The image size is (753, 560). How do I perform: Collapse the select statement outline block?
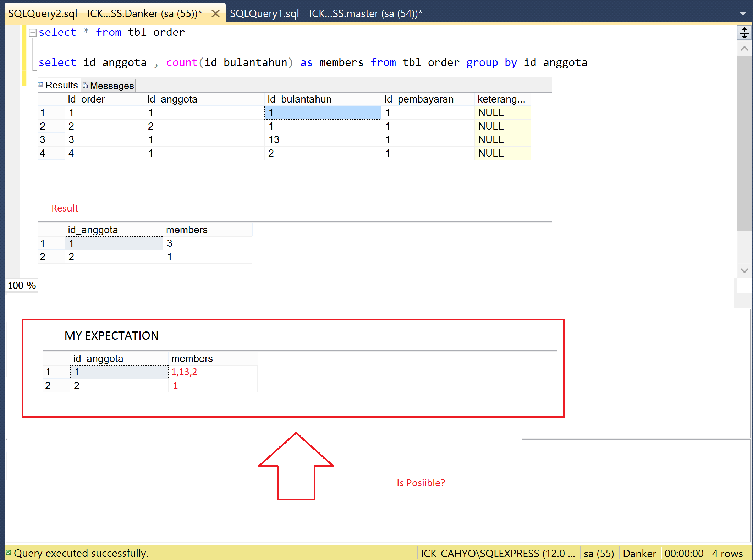(33, 33)
